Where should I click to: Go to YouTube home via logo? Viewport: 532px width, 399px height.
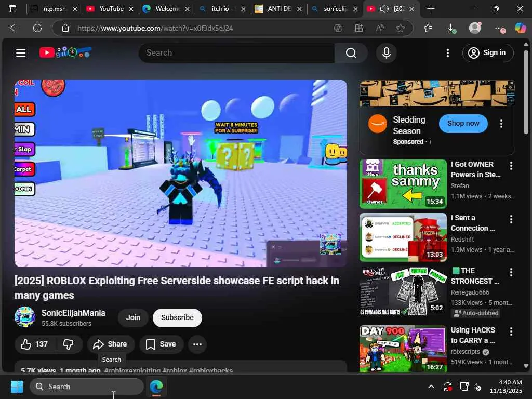point(65,52)
